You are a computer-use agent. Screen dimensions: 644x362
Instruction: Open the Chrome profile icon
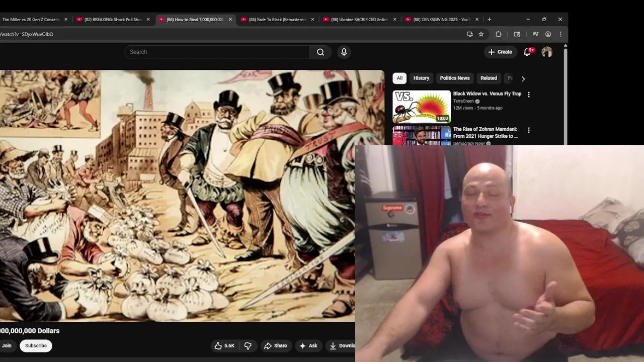point(548,34)
